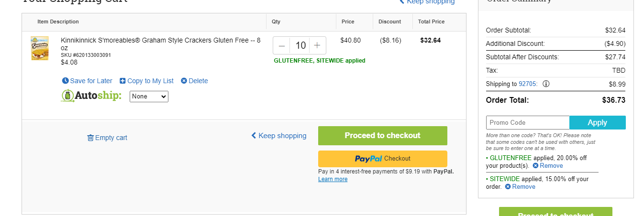This screenshot has width=644, height=216.
Task: Open the PayPal Learn more link
Action: click(x=333, y=179)
